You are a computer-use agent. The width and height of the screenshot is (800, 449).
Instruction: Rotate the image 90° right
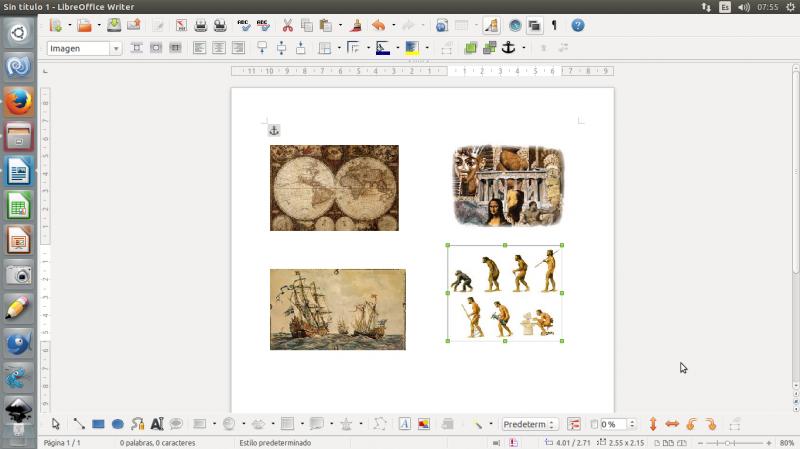711,424
